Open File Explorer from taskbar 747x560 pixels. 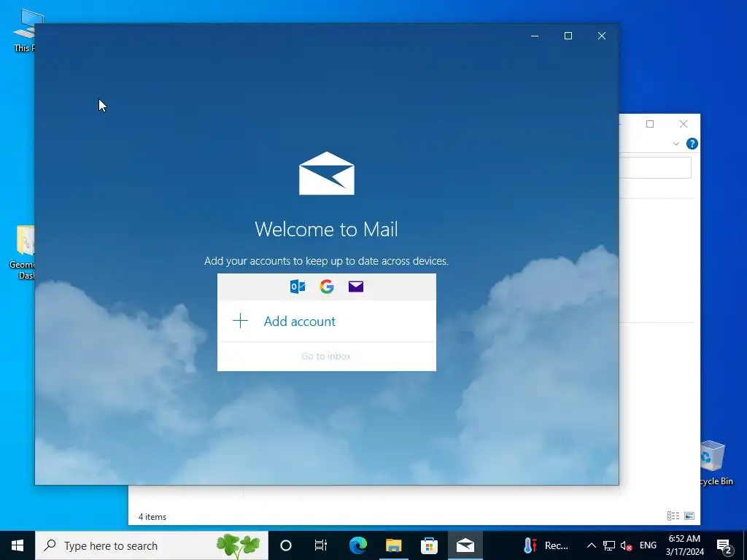[393, 545]
